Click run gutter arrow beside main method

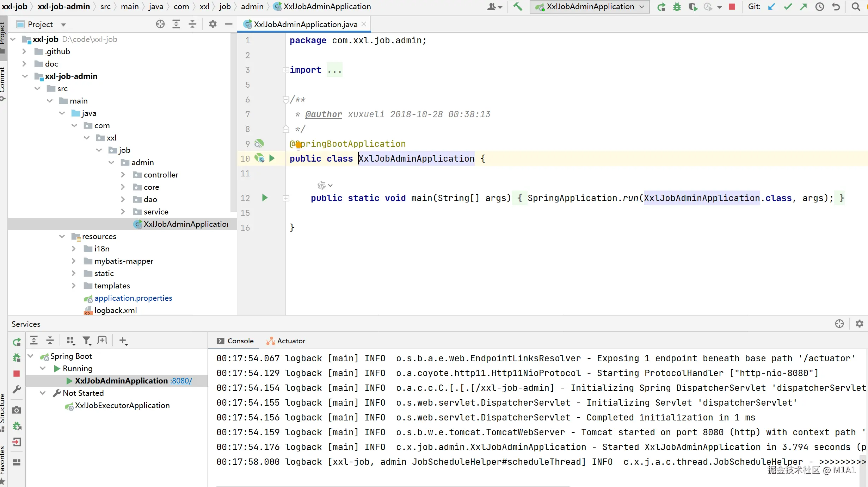265,198
